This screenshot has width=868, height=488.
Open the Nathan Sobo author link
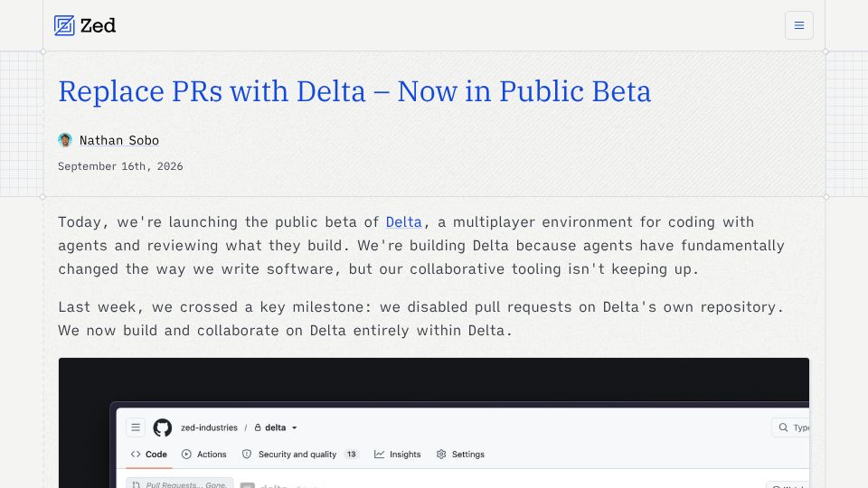pyautogui.click(x=119, y=141)
